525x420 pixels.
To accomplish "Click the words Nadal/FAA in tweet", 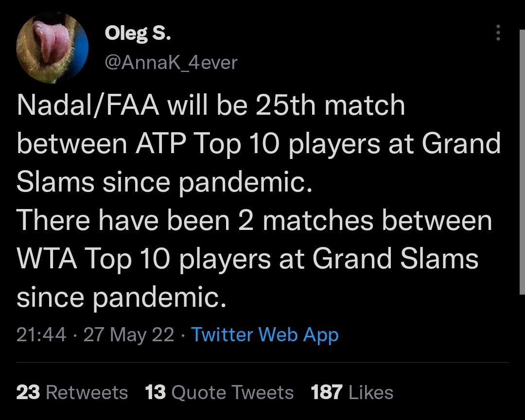I will point(88,105).
